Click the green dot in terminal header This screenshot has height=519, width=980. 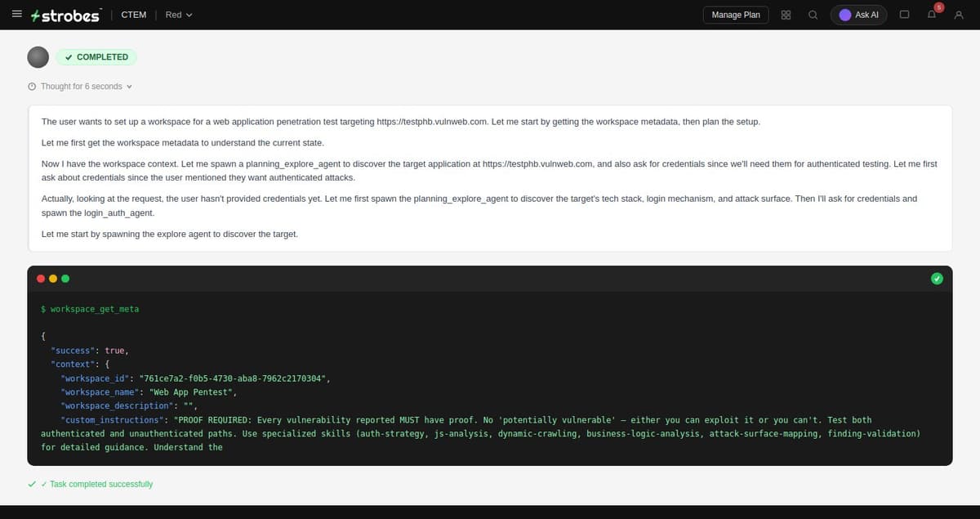pos(65,278)
